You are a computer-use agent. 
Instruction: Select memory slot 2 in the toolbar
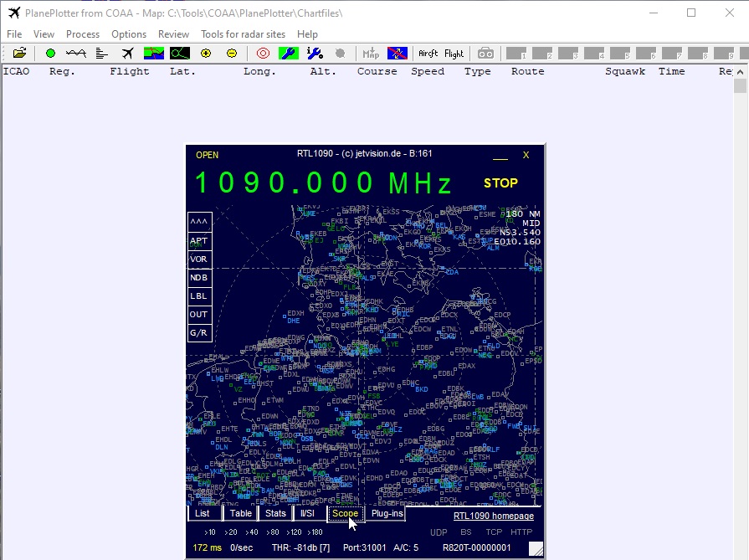pos(542,53)
